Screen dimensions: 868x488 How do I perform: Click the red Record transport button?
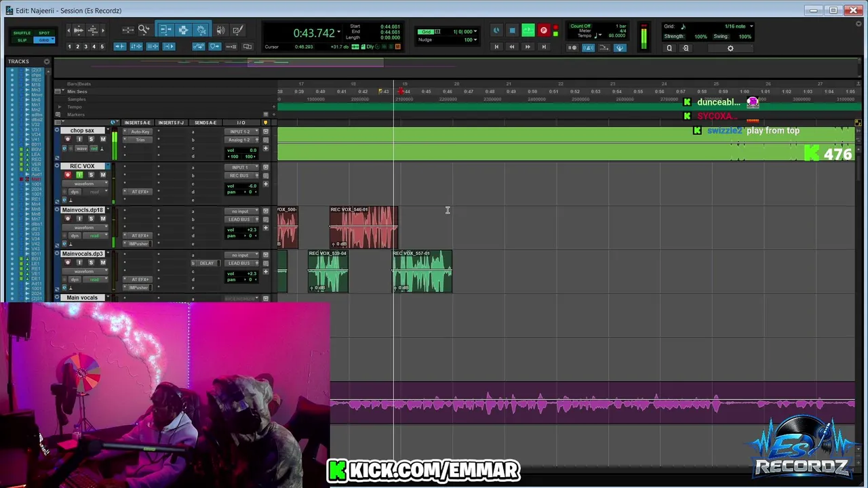coord(544,30)
